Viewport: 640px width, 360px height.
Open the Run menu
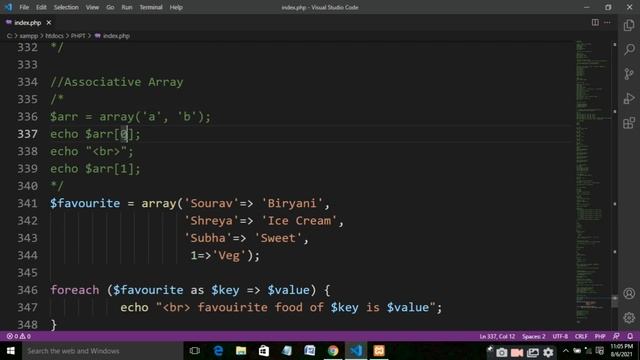[127, 7]
